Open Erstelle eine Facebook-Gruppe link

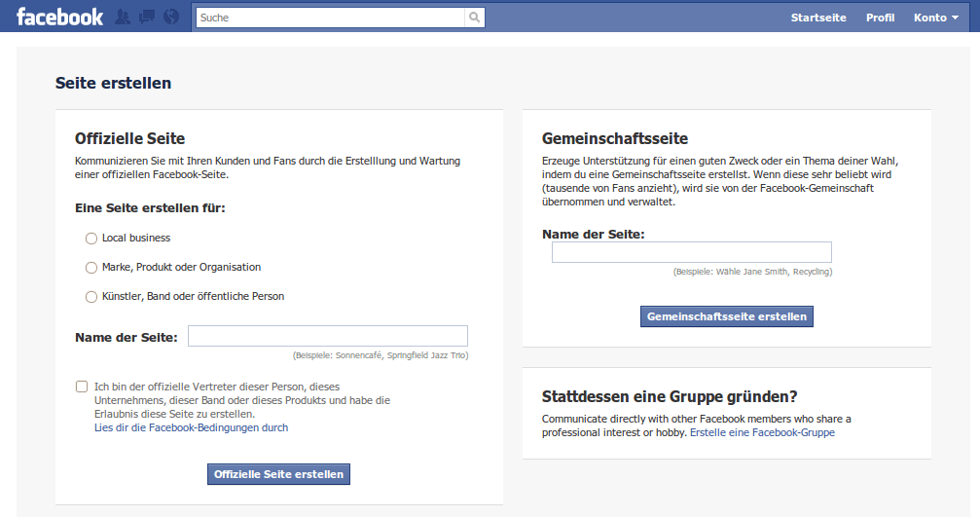(x=762, y=432)
